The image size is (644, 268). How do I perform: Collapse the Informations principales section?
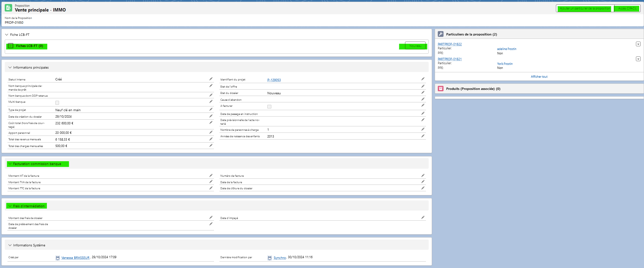coord(10,68)
